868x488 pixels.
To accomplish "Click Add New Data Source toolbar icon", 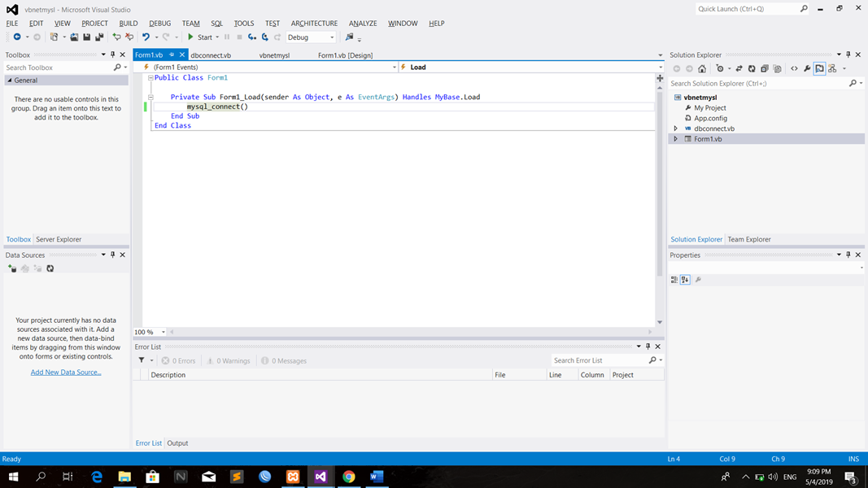I will [12, 268].
